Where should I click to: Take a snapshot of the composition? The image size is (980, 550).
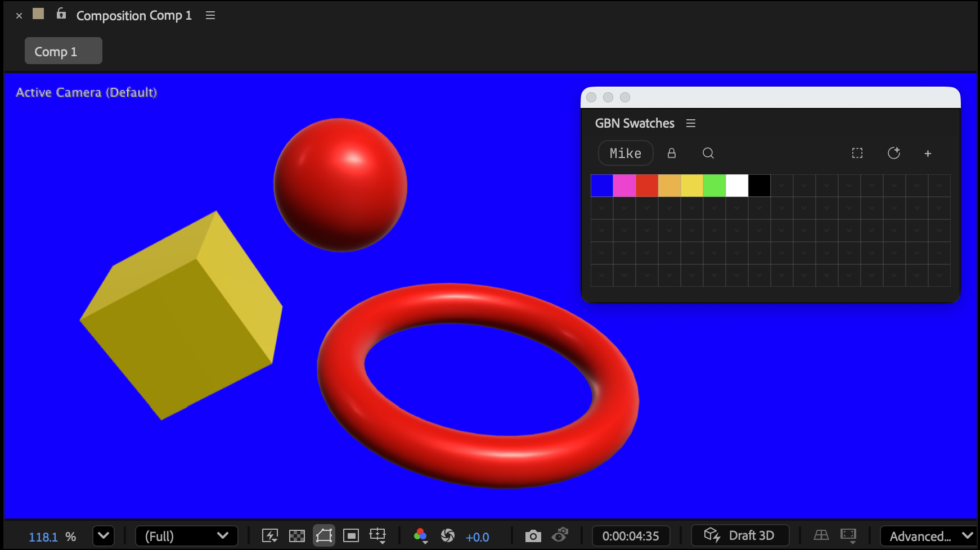pos(532,535)
